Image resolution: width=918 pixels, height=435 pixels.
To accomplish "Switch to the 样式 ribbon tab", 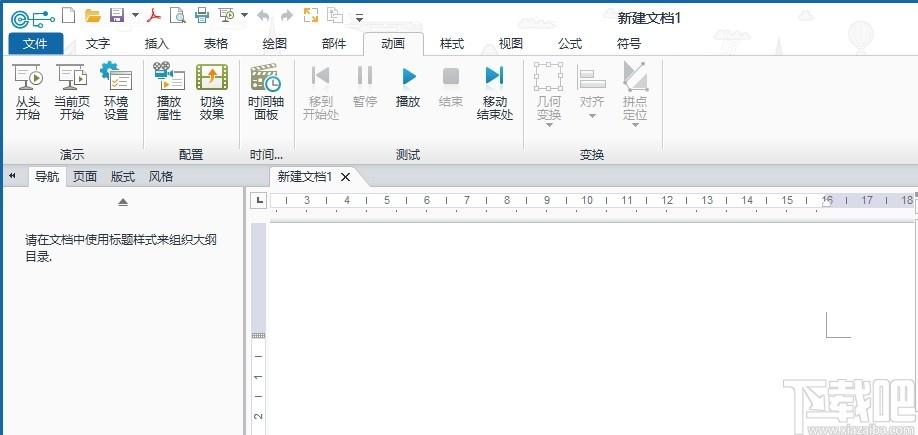I will point(452,43).
